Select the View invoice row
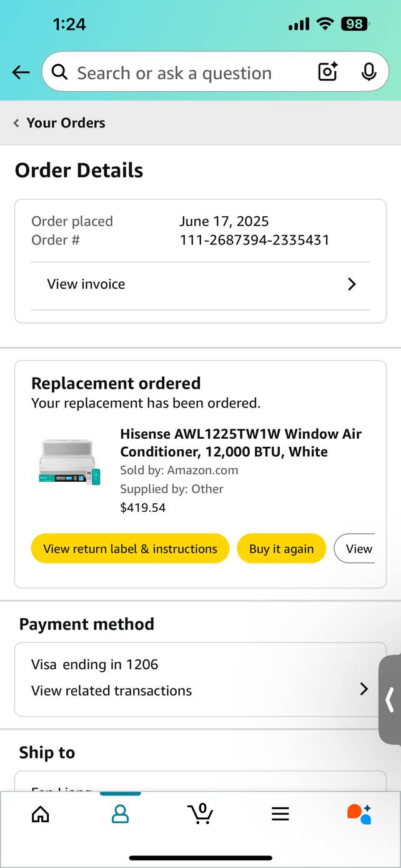The height and width of the screenshot is (868, 401). [200, 284]
